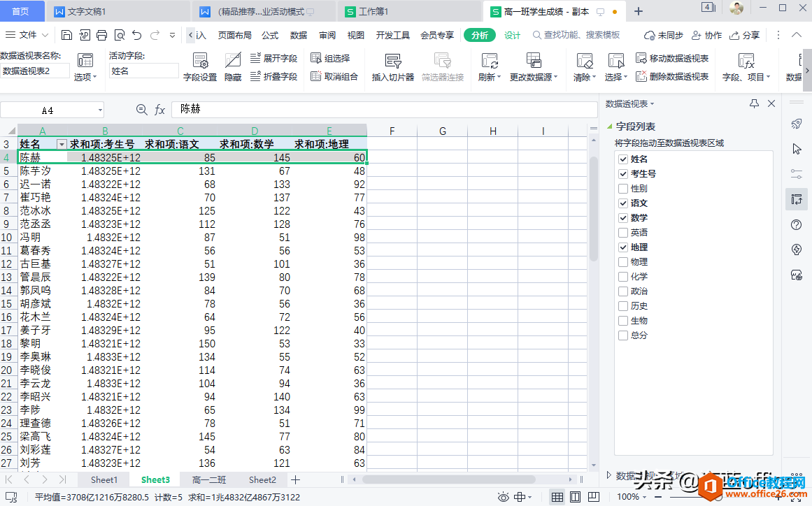Open the 文件 menu

pos(27,35)
